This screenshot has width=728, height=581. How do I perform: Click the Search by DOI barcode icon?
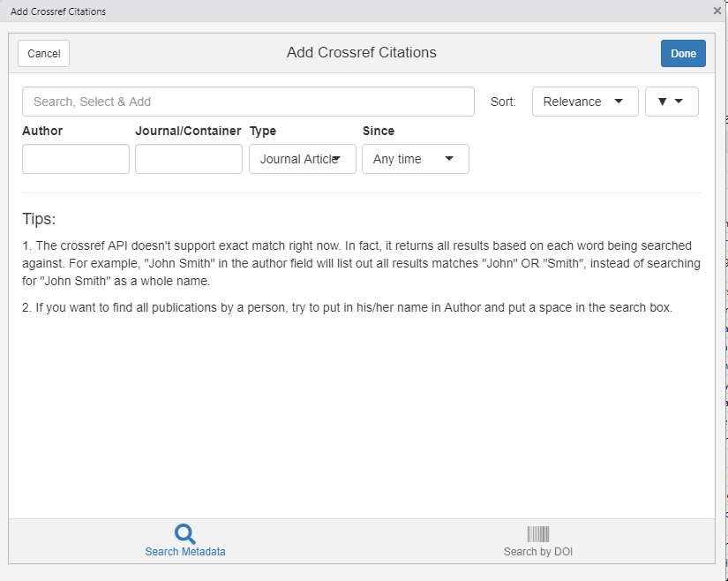point(538,534)
